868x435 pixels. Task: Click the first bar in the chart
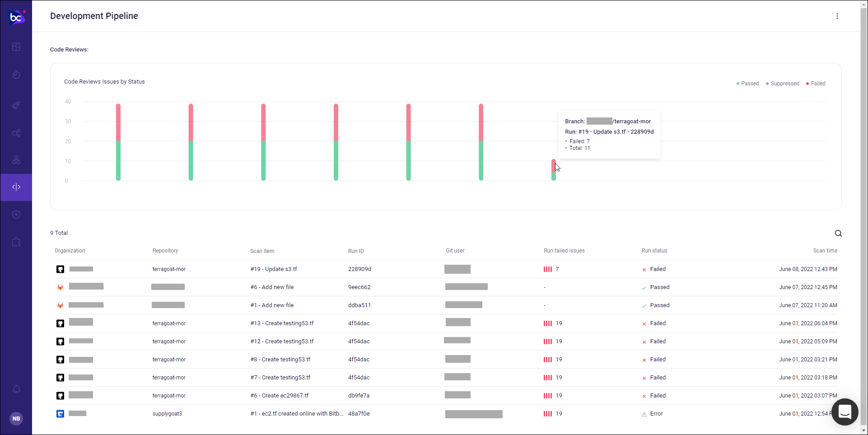pos(118,142)
